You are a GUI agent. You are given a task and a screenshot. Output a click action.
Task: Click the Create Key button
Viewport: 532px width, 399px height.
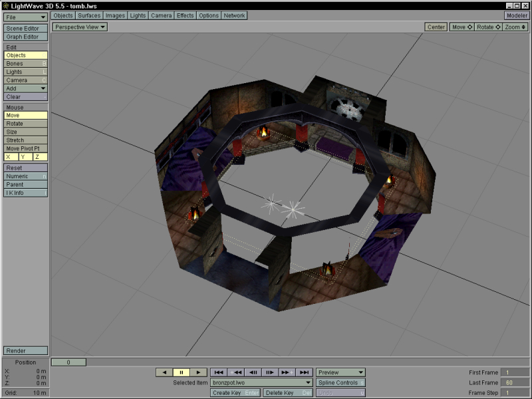pos(235,393)
